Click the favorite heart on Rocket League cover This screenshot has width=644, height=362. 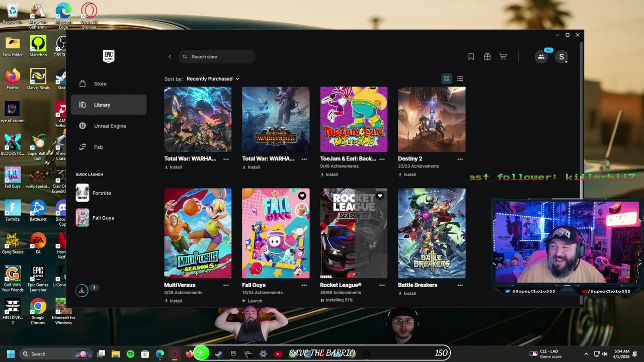point(380,196)
